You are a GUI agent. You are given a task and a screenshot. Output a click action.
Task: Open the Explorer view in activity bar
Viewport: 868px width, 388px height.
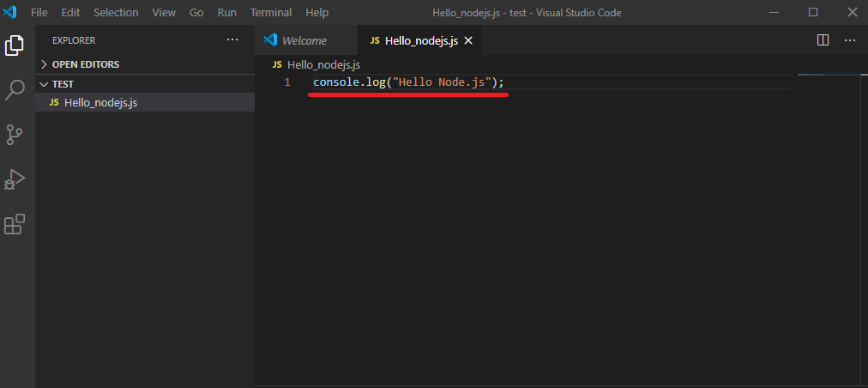[15, 45]
